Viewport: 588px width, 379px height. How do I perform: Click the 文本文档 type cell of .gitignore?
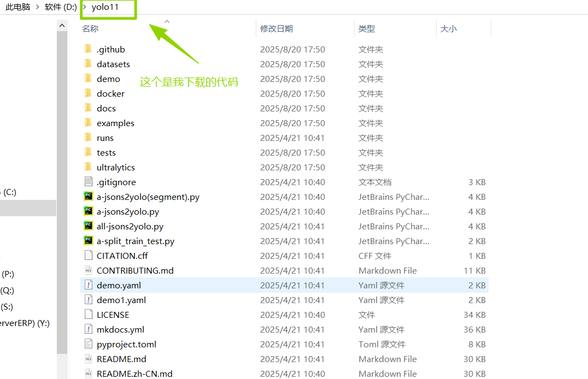(x=375, y=182)
